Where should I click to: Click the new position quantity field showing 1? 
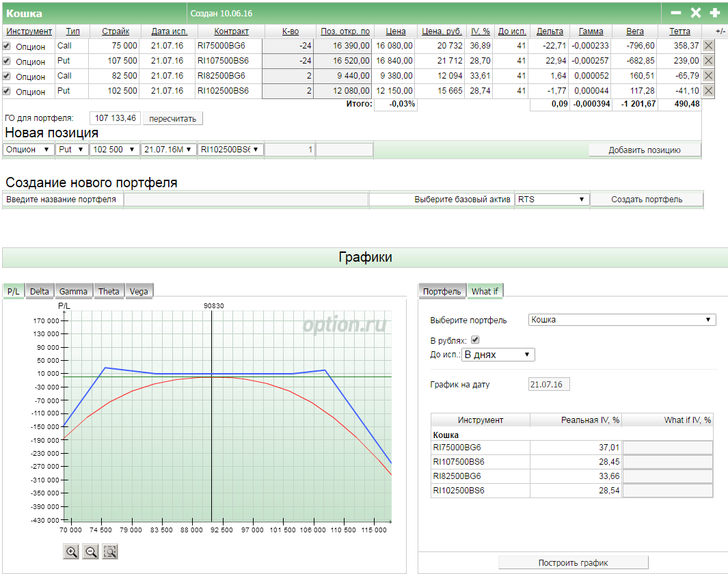tap(290, 150)
